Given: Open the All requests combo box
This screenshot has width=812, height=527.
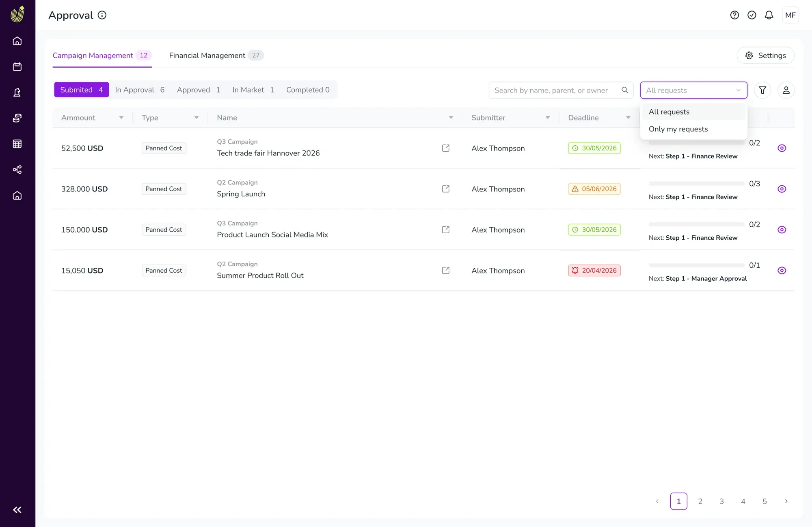Looking at the screenshot, I should click(694, 90).
